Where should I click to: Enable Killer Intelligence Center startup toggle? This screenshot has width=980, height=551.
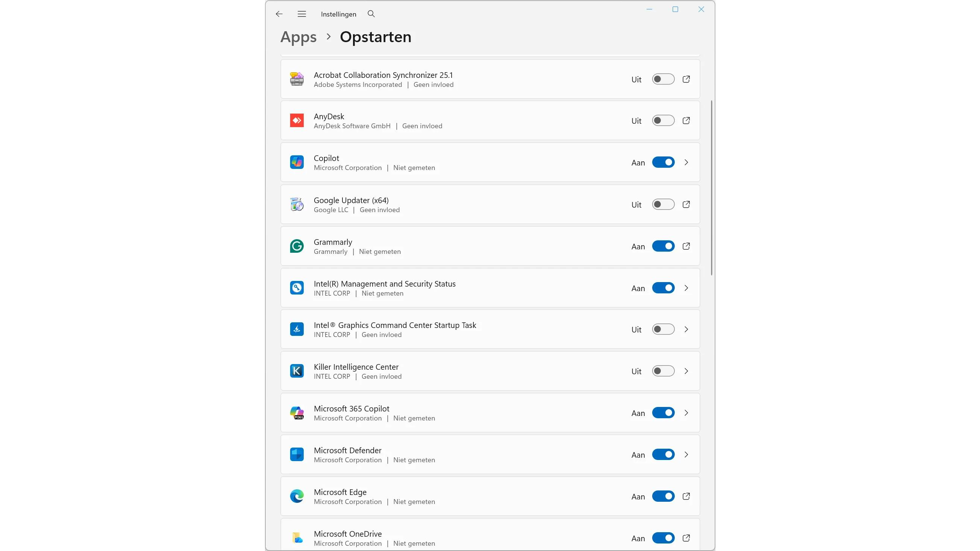pos(663,371)
